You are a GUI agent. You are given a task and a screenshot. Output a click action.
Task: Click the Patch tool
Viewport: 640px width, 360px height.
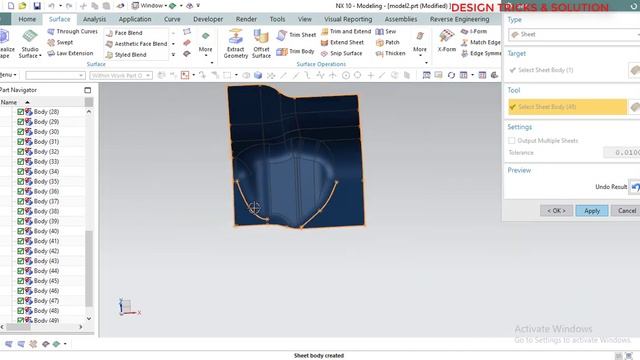pos(387,42)
